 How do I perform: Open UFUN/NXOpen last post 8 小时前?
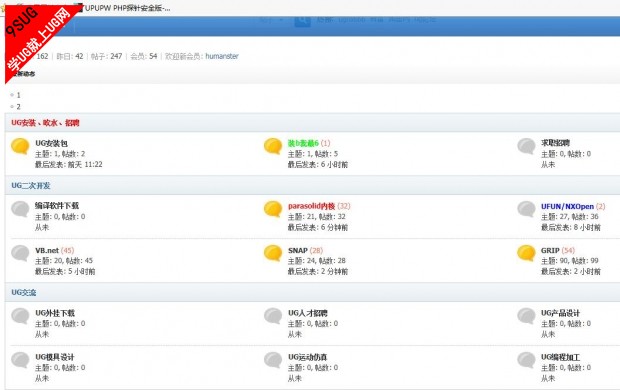[x=587, y=227]
